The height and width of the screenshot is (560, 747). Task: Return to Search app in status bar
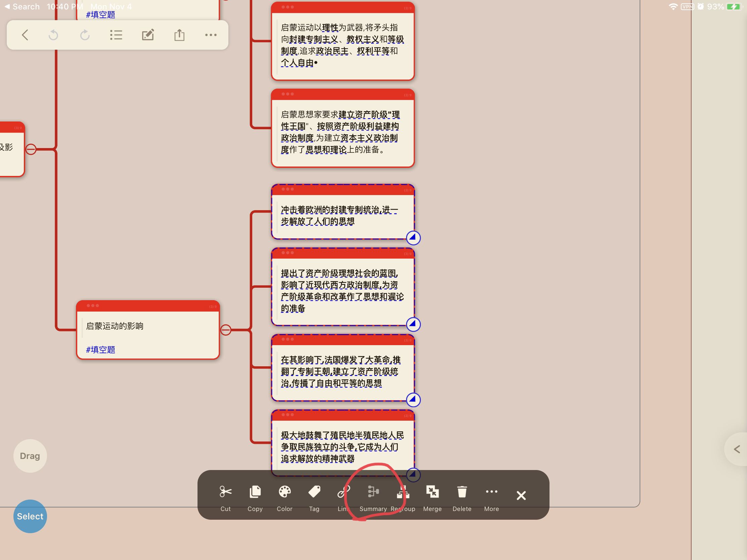22,6
